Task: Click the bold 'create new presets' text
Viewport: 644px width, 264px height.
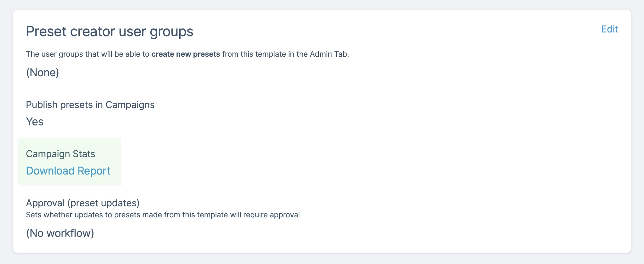Action: (x=186, y=54)
